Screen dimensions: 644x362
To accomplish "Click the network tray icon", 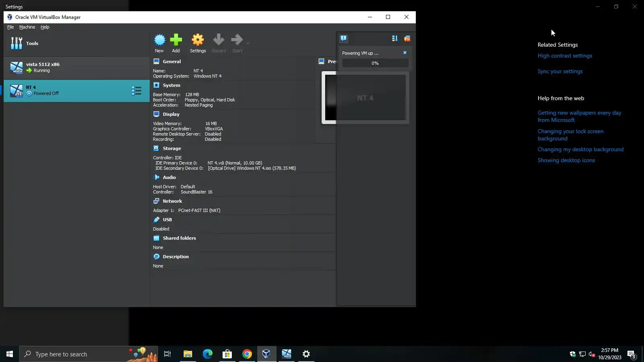I will pyautogui.click(x=582, y=354).
